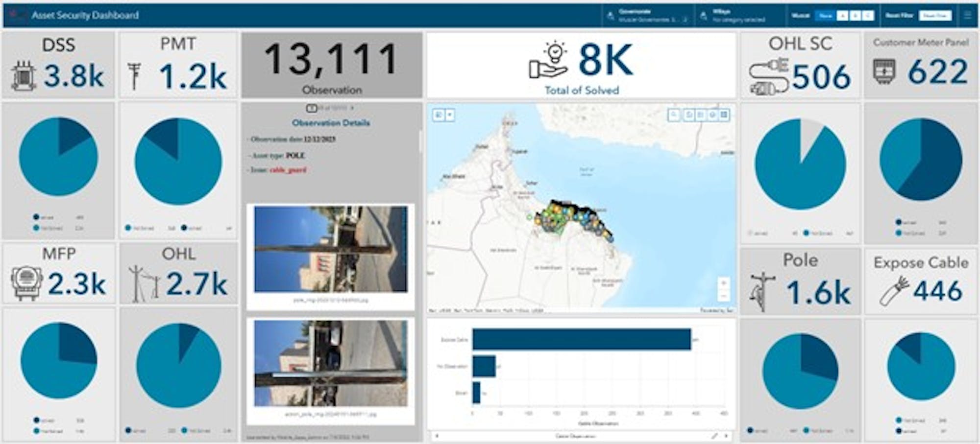Click the Expose Cable pie chart

point(921,367)
